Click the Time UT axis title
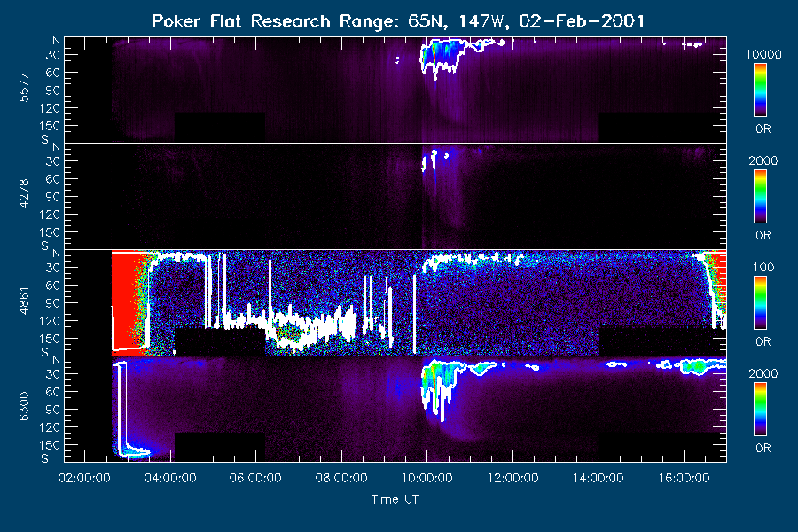Image resolution: width=798 pixels, height=532 pixels. pyautogui.click(x=395, y=499)
